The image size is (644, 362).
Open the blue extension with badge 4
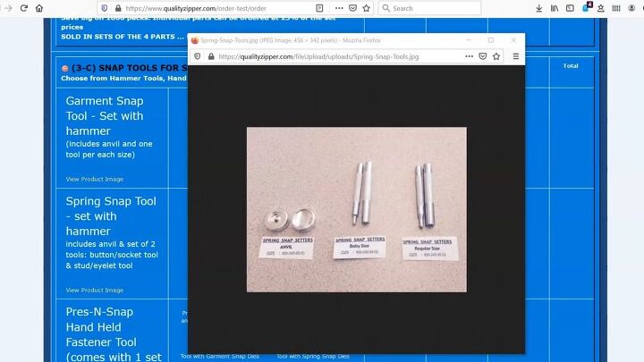pyautogui.click(x=587, y=7)
